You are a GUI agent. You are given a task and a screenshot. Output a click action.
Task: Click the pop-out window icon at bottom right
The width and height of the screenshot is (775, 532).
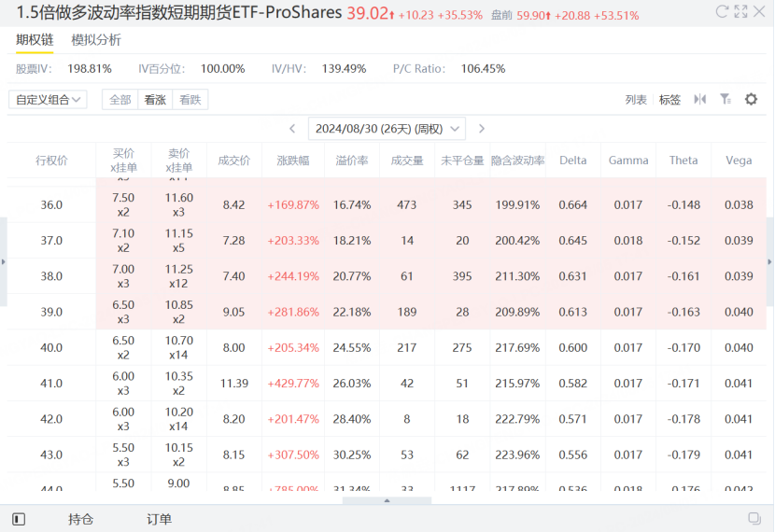(754, 518)
